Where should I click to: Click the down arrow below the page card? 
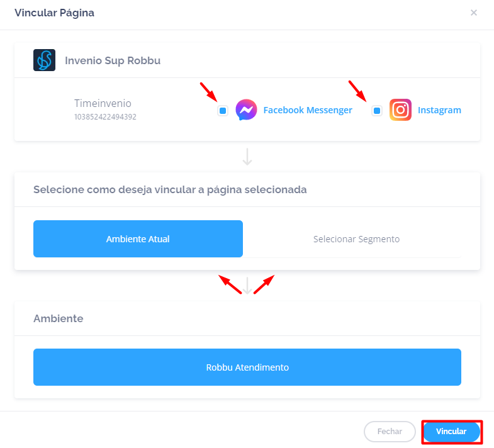247,157
